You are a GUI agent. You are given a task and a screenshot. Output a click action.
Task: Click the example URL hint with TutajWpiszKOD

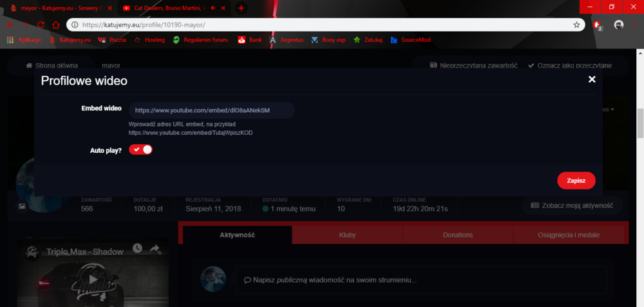click(x=191, y=133)
